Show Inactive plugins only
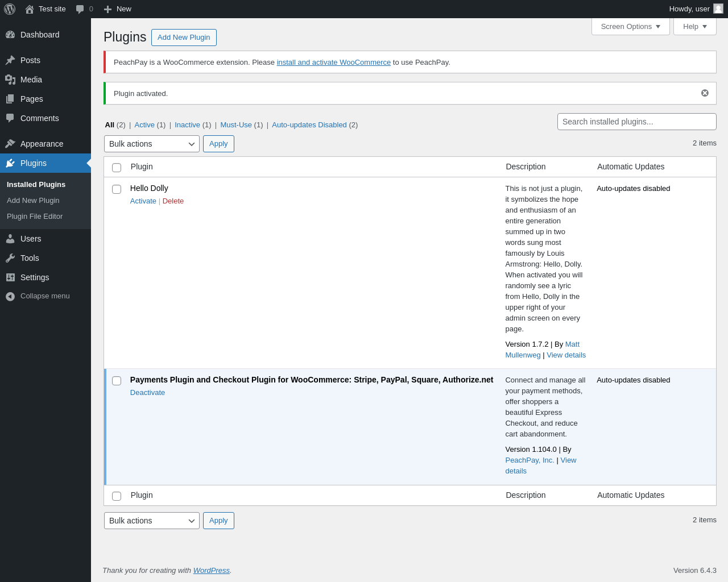Screen dimensions: 728x582 point(187,125)
